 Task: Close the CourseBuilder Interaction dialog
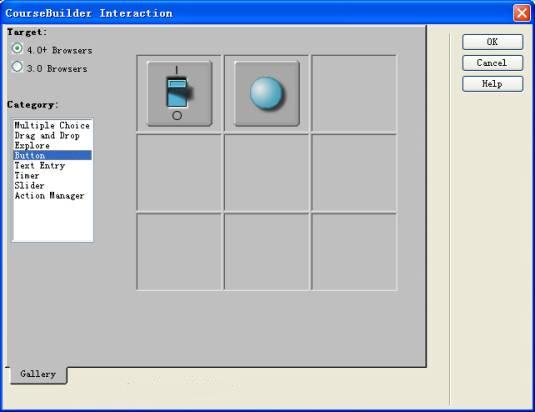tap(522, 13)
